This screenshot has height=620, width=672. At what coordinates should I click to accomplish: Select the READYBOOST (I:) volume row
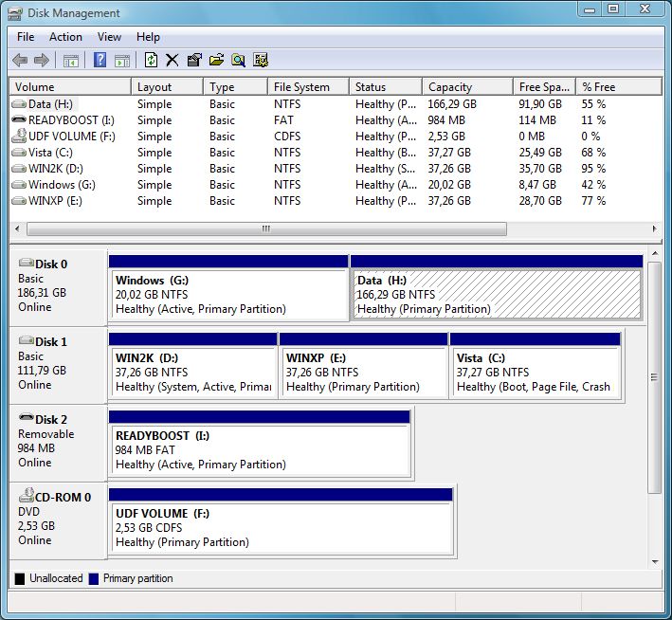336,120
